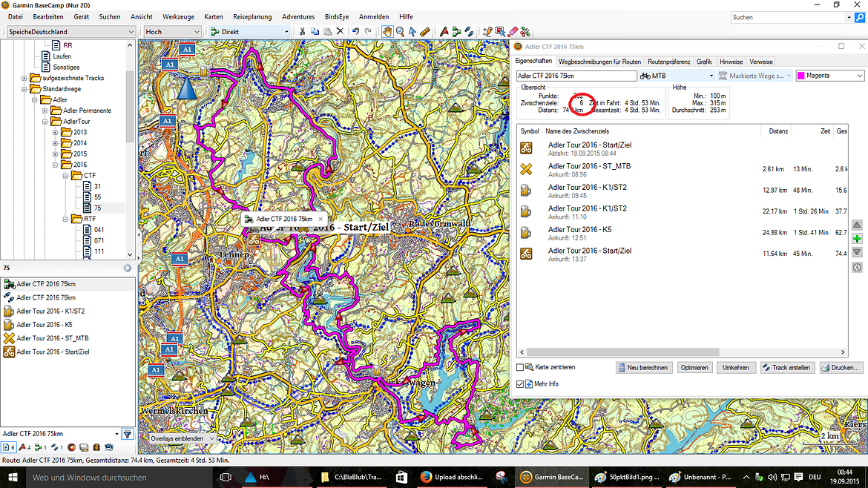Viewport: 868px width, 488px height.
Task: Enable Karte zentrieren checkbox
Action: pos(520,367)
